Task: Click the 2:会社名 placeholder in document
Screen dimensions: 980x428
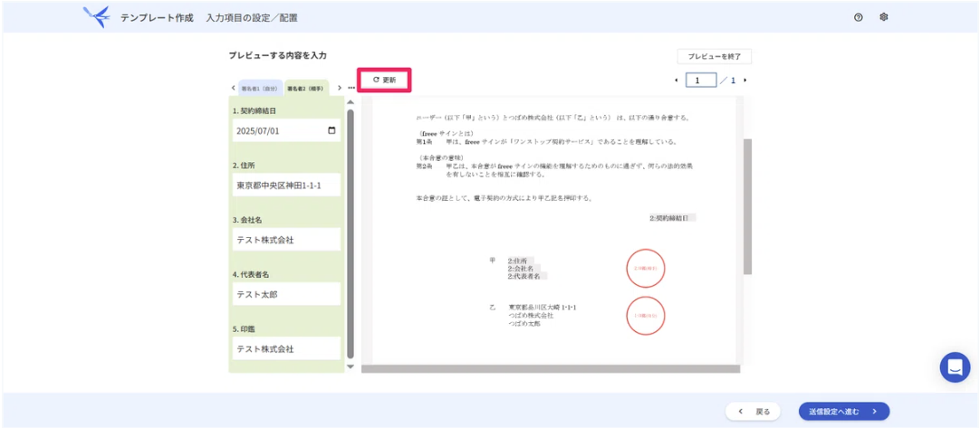Action: click(x=524, y=268)
